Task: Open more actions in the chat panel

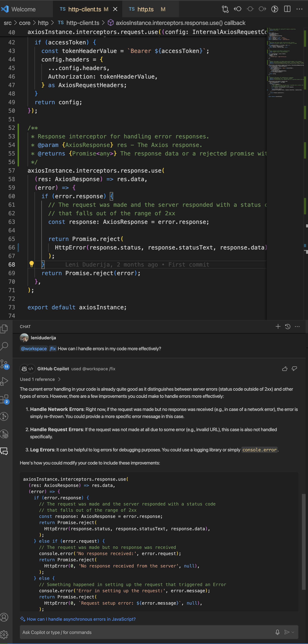Action: (x=297, y=327)
